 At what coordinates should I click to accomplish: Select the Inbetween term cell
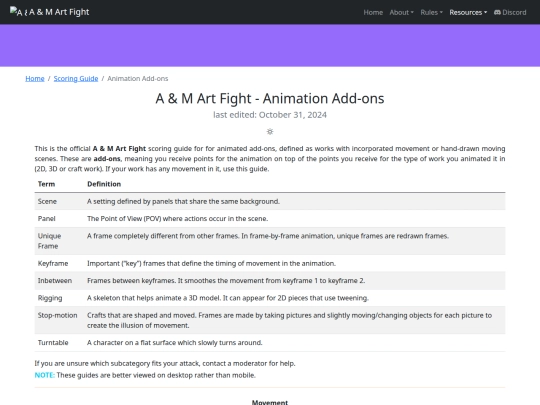pos(59,280)
